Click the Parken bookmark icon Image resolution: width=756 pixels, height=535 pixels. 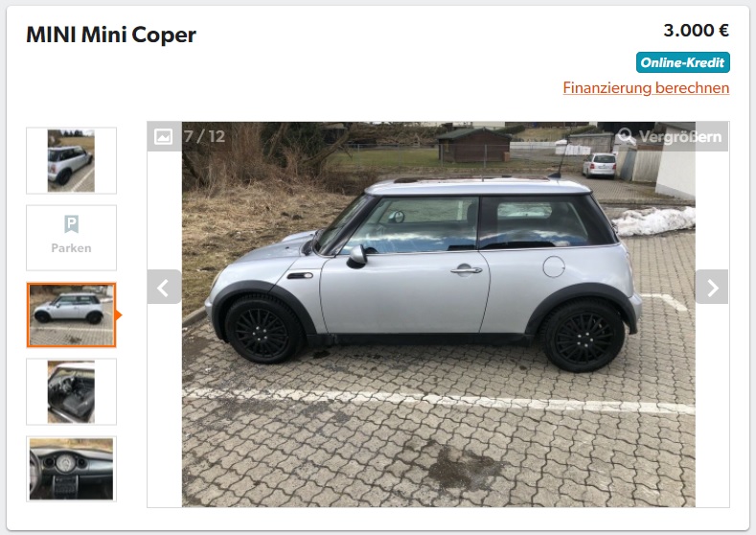(x=71, y=224)
